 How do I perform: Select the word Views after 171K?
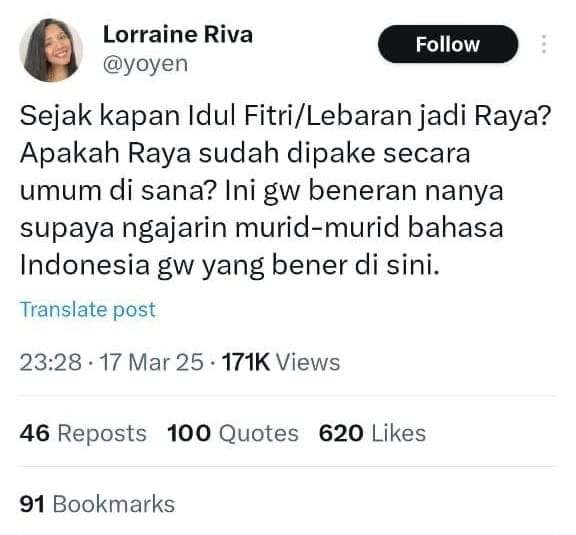308,362
